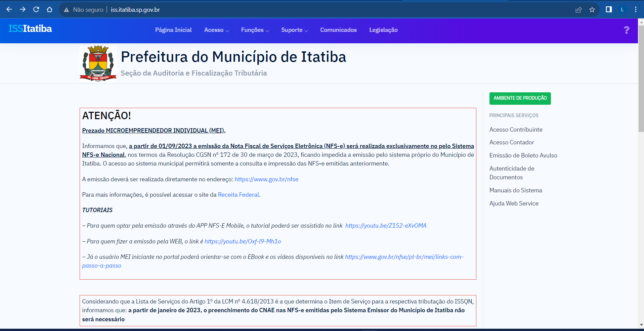Open Acesso Contribuinte service link
Screen dimensions: 644x331
coord(516,130)
